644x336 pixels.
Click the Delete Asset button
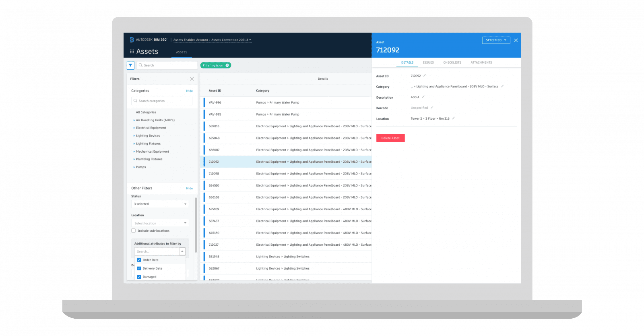(x=390, y=138)
